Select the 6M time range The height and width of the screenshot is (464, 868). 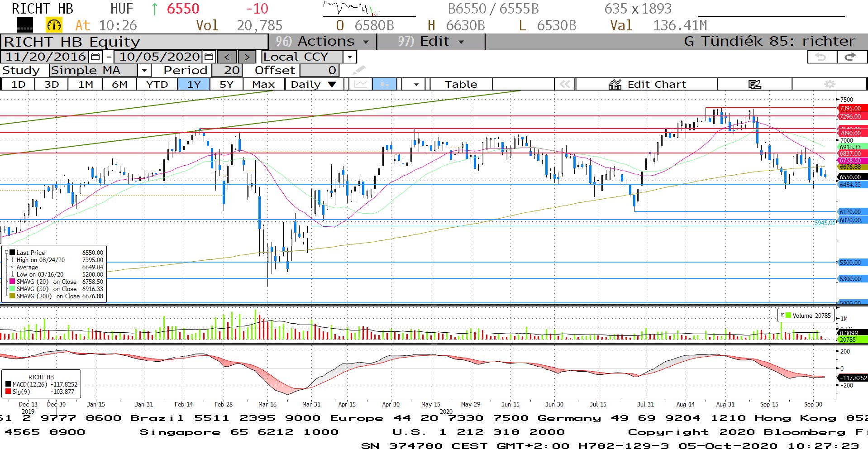[x=119, y=84]
